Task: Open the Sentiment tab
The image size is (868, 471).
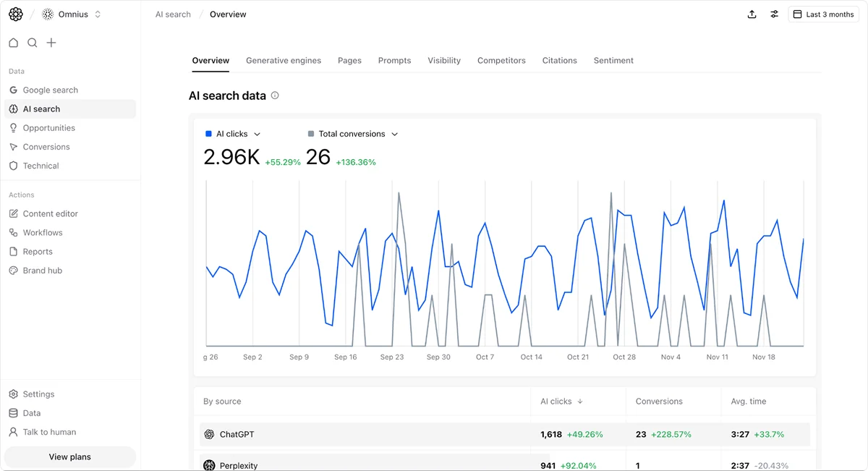Action: 613,60
